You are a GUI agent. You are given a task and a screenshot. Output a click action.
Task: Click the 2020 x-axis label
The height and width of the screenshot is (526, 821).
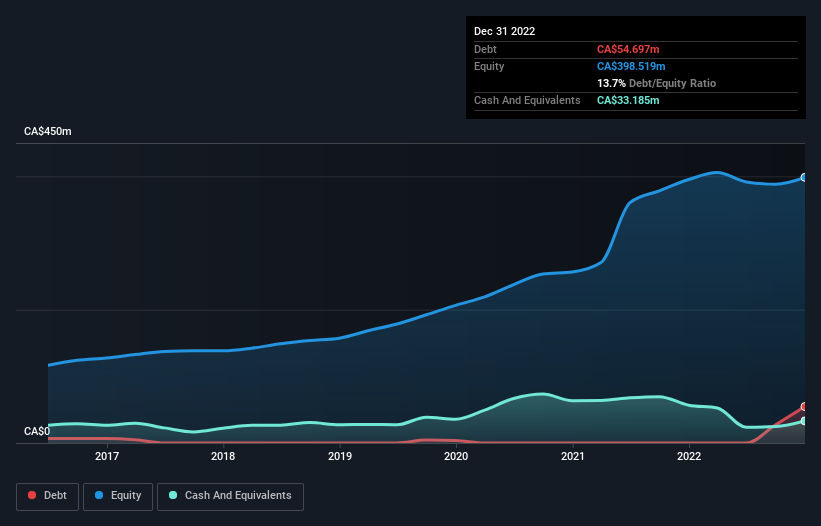tap(456, 456)
